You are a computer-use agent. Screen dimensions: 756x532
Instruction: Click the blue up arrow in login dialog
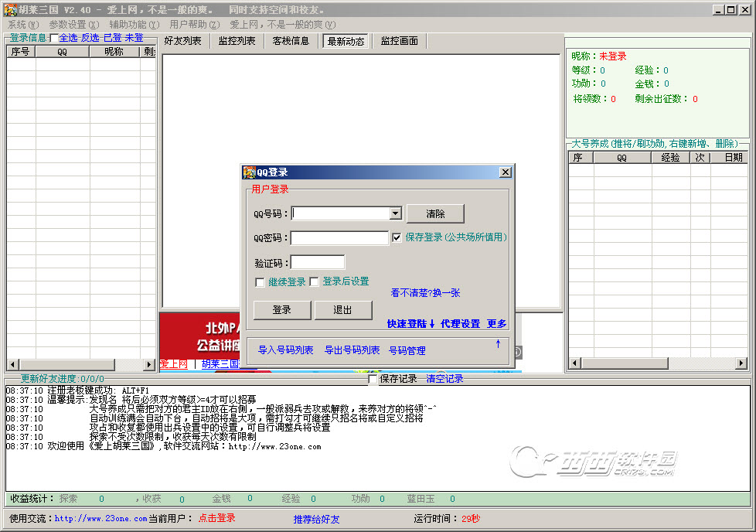[x=498, y=343]
